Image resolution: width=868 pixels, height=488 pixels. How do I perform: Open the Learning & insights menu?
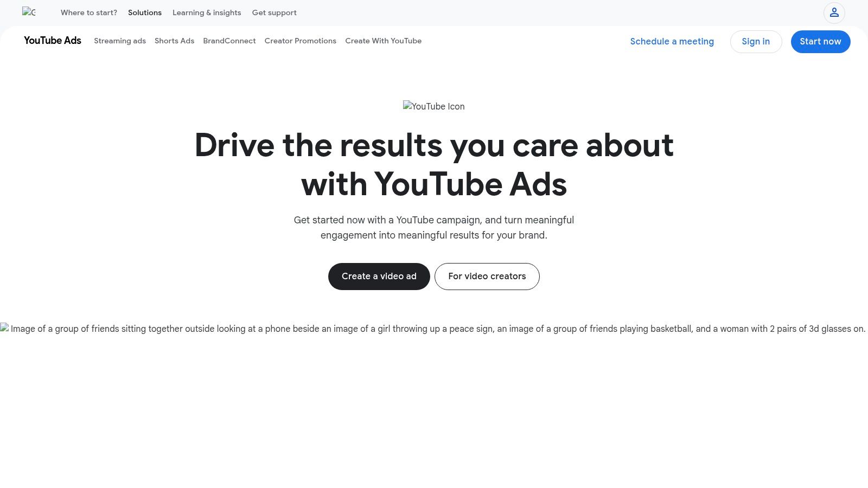[207, 12]
